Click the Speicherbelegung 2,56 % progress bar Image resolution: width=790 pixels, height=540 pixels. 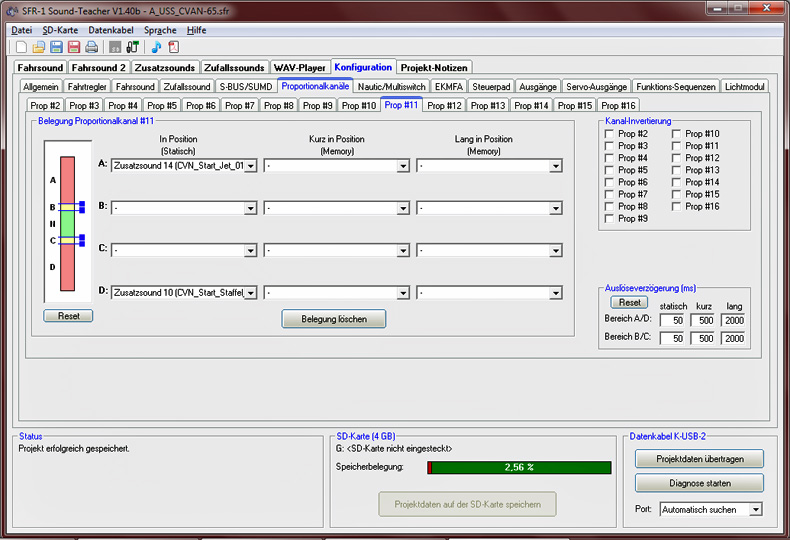[x=519, y=467]
